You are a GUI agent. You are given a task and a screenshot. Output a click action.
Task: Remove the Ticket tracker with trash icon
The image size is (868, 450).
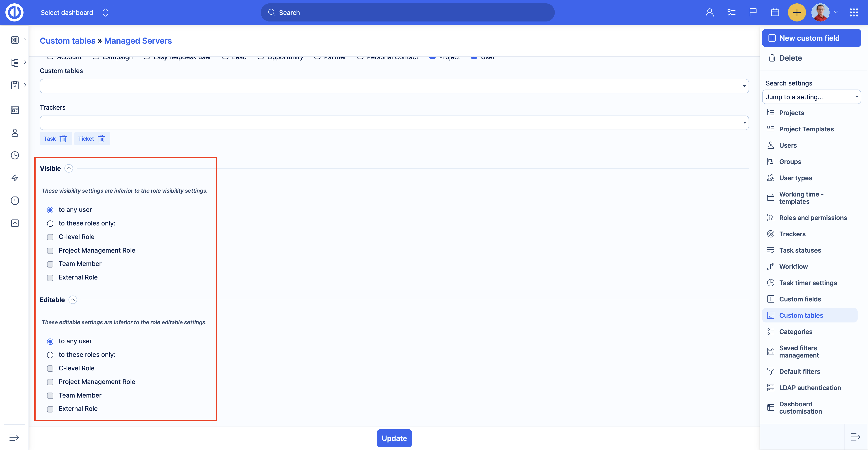click(x=101, y=139)
